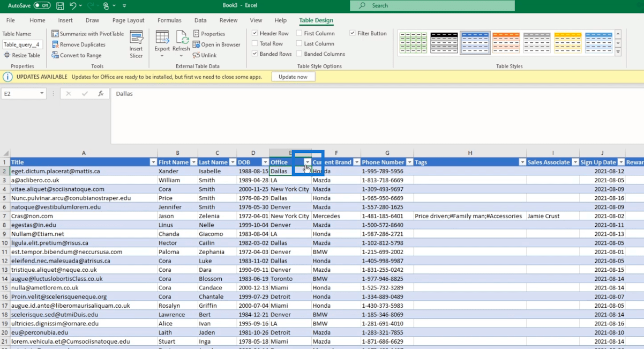Viewport: 644px width, 349px height.
Task: Switch to the Formulas tab
Action: [x=169, y=20]
